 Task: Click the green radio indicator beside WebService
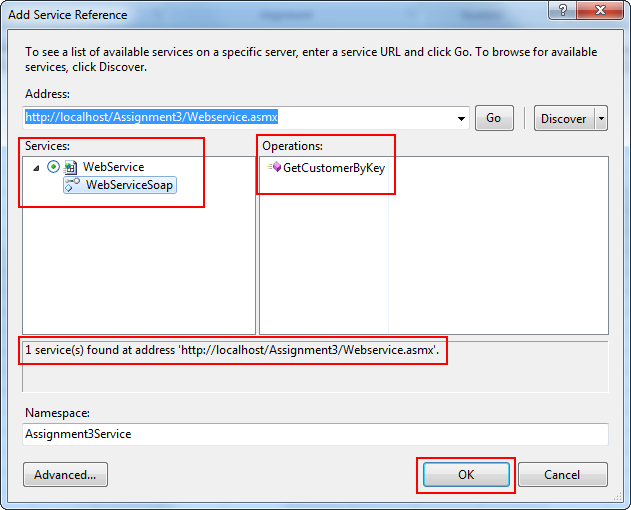click(x=53, y=167)
